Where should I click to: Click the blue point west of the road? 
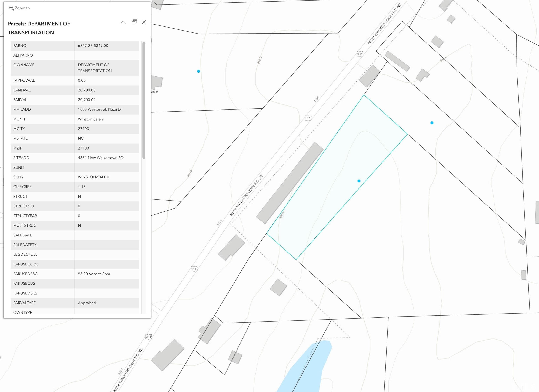(198, 71)
